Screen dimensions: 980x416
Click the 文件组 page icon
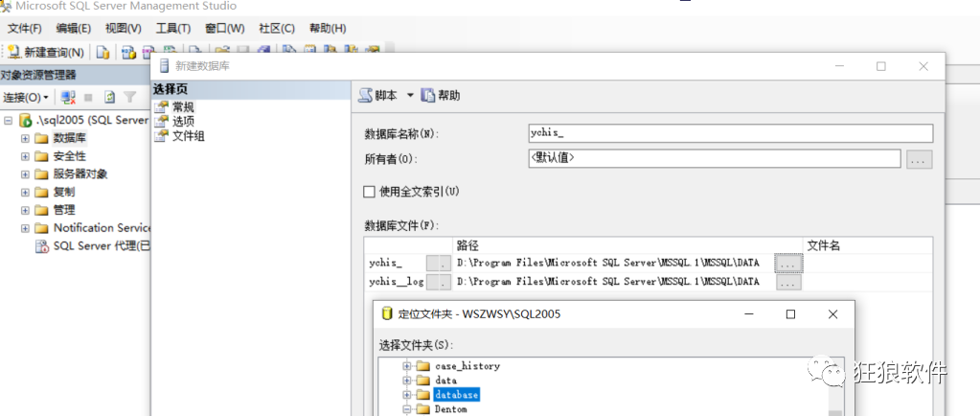(161, 135)
